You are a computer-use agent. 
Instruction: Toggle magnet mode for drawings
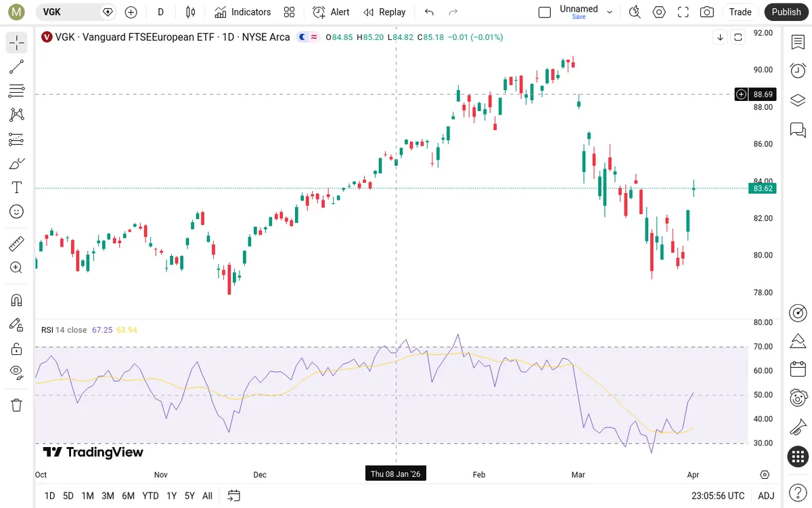click(17, 300)
